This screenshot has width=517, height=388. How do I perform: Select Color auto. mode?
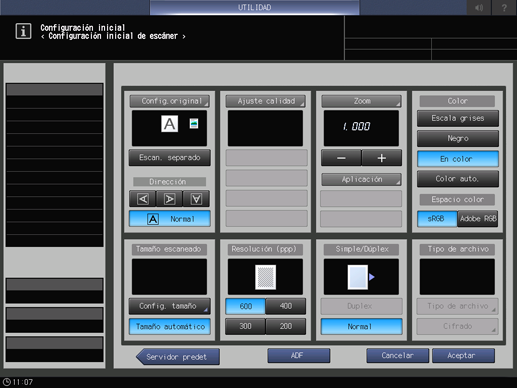click(458, 179)
